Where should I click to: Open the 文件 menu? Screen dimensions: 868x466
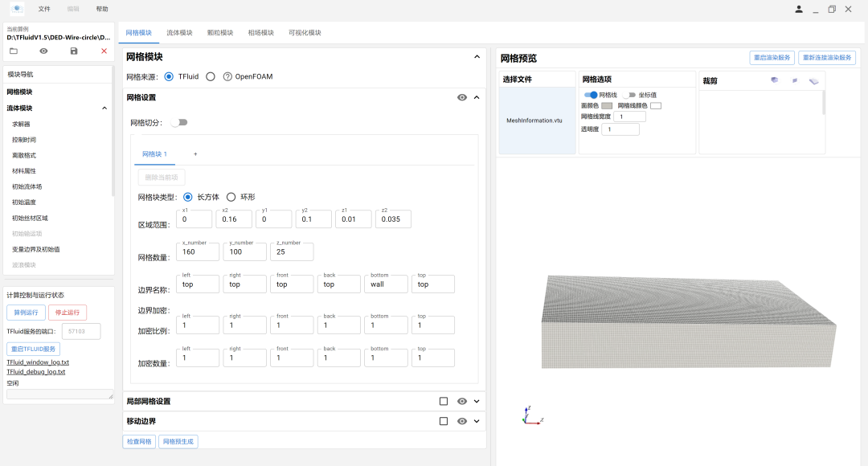[x=44, y=9]
